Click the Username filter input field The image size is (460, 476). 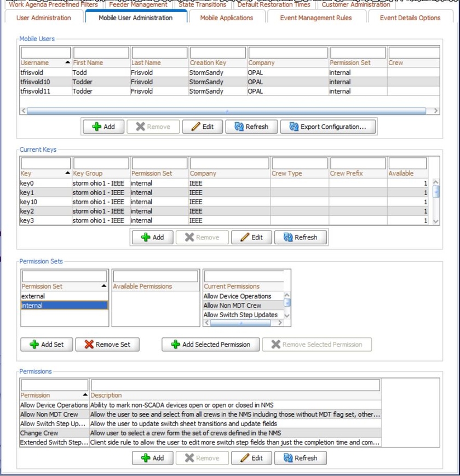point(45,53)
